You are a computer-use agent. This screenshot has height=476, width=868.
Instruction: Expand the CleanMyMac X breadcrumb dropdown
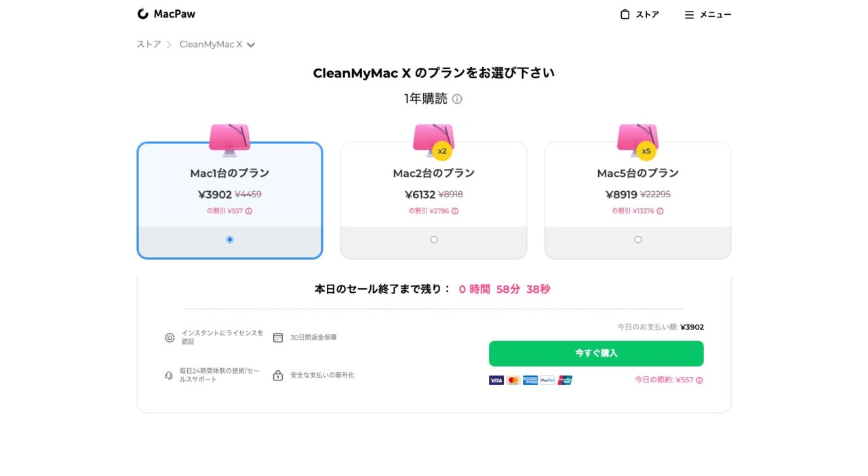[251, 45]
